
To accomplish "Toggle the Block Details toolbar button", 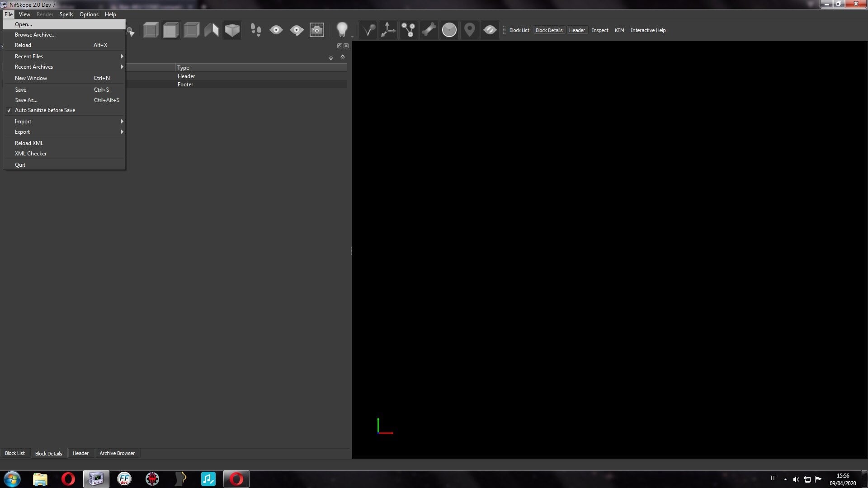I will coord(549,30).
